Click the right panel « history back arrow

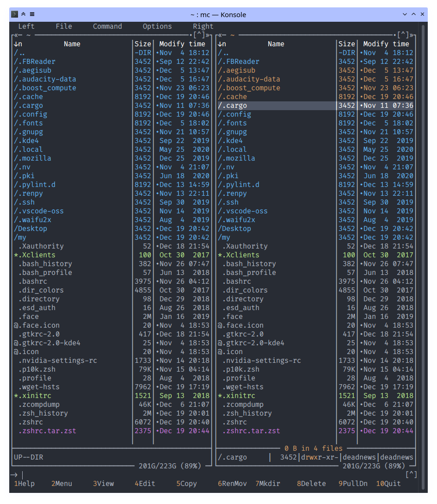click(x=220, y=35)
